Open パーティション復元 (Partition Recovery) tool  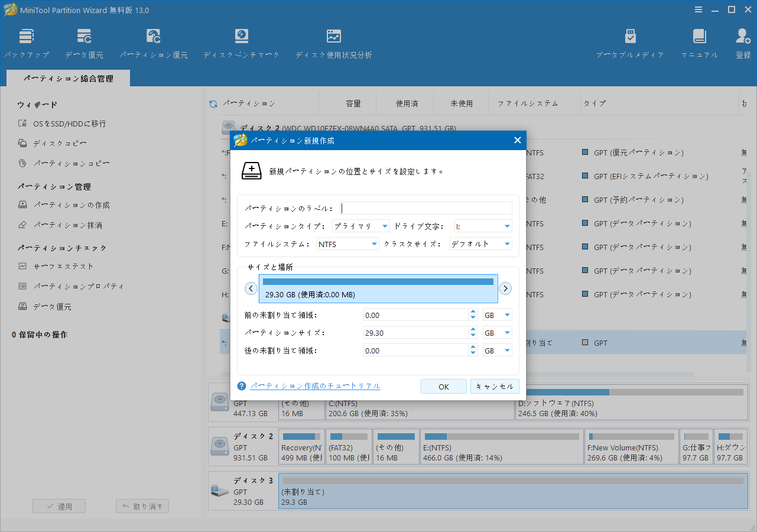pyautogui.click(x=153, y=41)
